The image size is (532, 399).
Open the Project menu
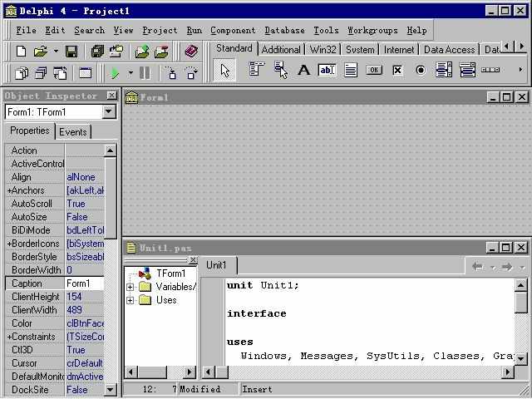click(x=160, y=30)
